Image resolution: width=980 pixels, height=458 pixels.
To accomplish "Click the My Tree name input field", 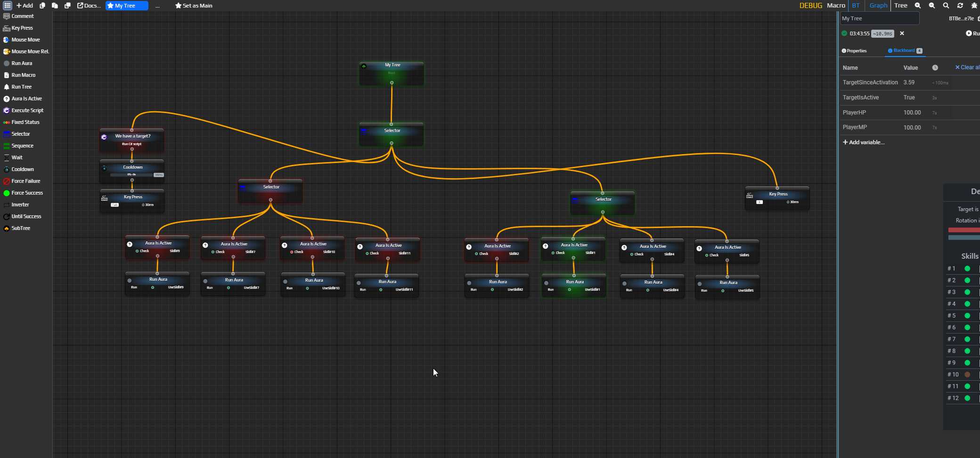I will 879,18.
